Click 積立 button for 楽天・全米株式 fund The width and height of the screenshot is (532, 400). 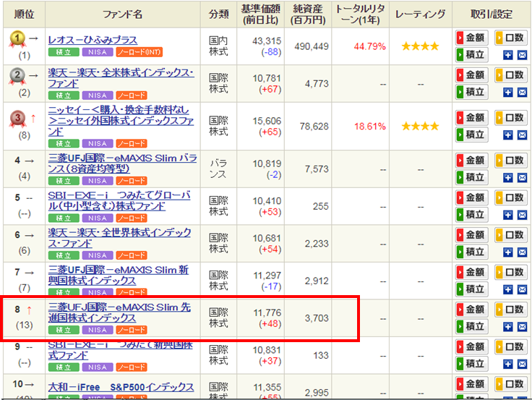point(472,92)
